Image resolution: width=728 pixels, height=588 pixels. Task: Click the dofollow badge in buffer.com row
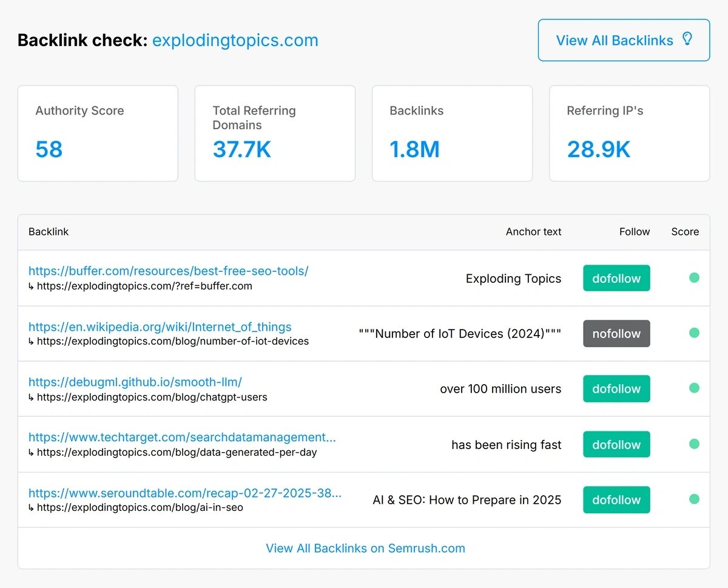coord(616,278)
